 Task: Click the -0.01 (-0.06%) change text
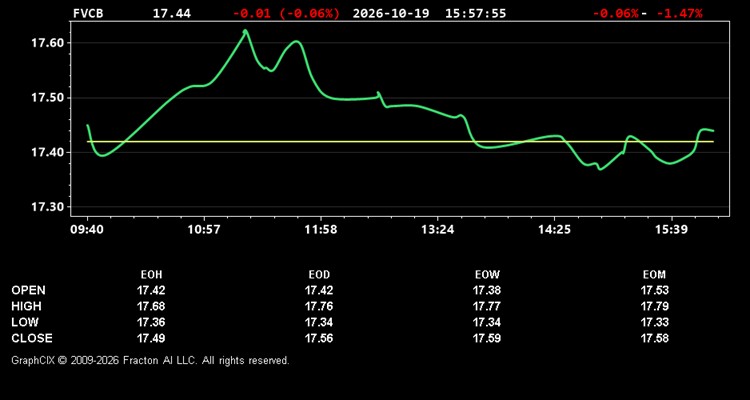[x=286, y=13]
